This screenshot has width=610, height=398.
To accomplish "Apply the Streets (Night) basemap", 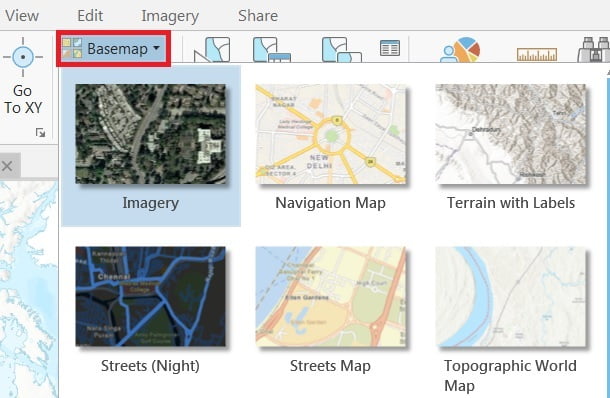I will (151, 309).
